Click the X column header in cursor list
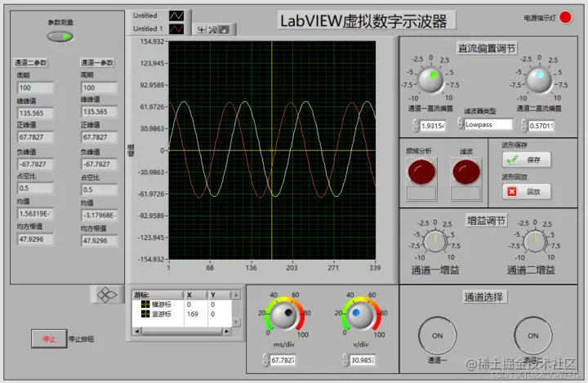Viewport: 588px width, 383px height. point(195,296)
